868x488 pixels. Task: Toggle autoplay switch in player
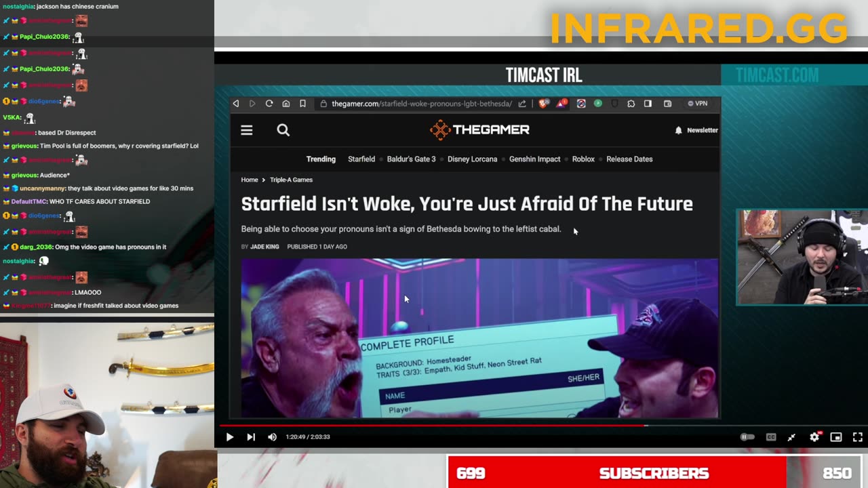pyautogui.click(x=747, y=437)
